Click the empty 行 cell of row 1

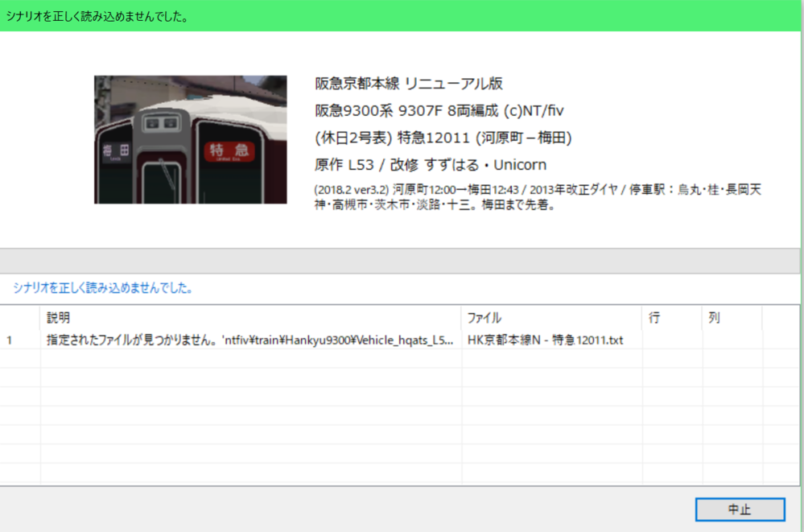pos(671,340)
